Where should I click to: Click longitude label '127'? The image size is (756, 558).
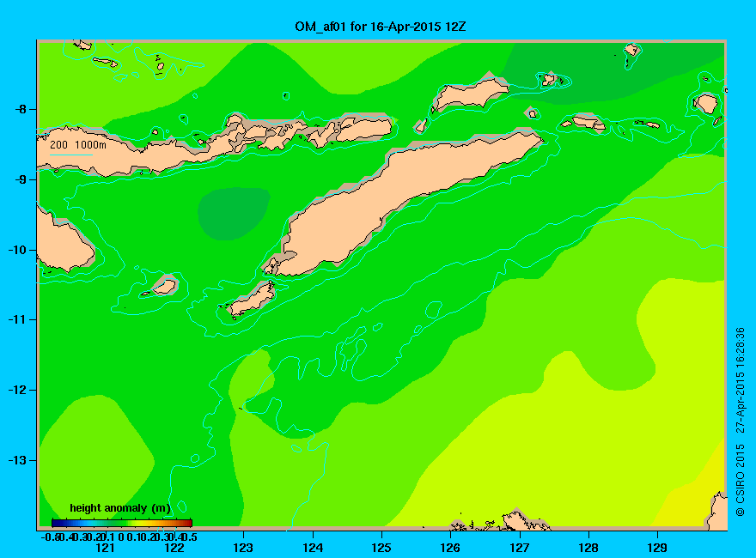(519, 548)
